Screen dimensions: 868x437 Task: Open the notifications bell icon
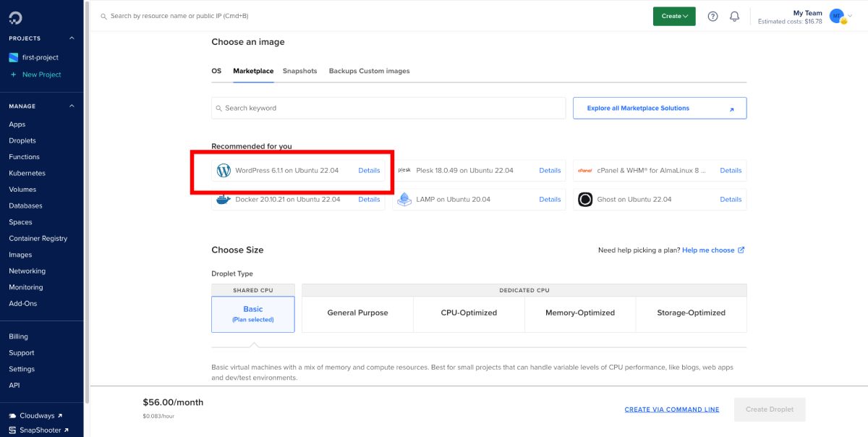734,16
